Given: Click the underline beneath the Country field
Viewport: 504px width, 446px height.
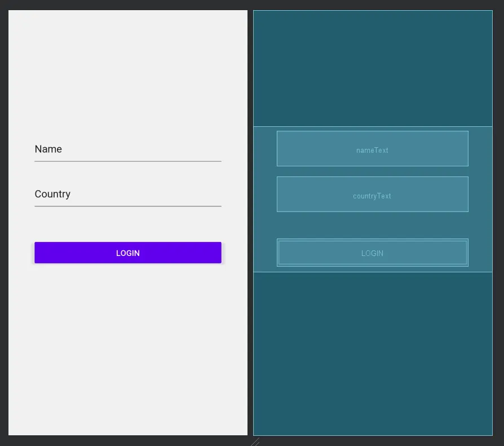Looking at the screenshot, I should click(x=127, y=206).
